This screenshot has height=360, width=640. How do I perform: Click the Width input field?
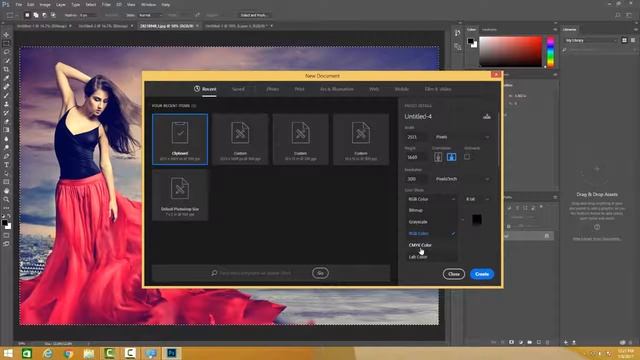(x=416, y=137)
